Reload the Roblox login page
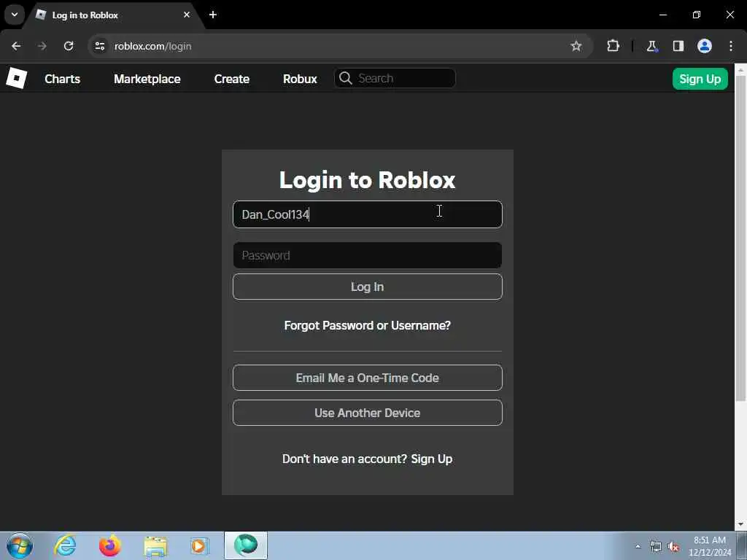 [x=69, y=46]
